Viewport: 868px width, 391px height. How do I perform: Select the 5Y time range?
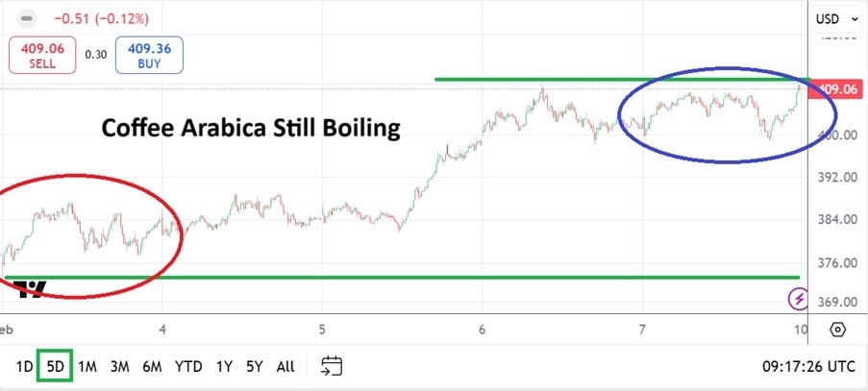(254, 366)
